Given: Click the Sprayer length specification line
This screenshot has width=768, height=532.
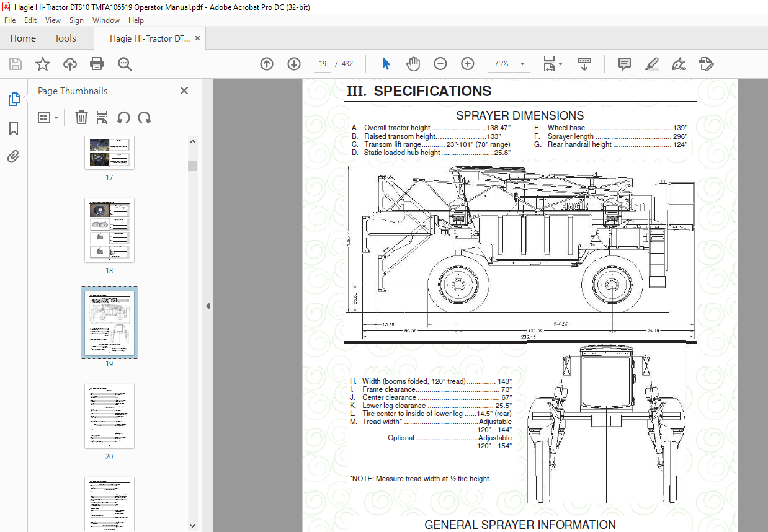Looking at the screenshot, I should (x=611, y=136).
